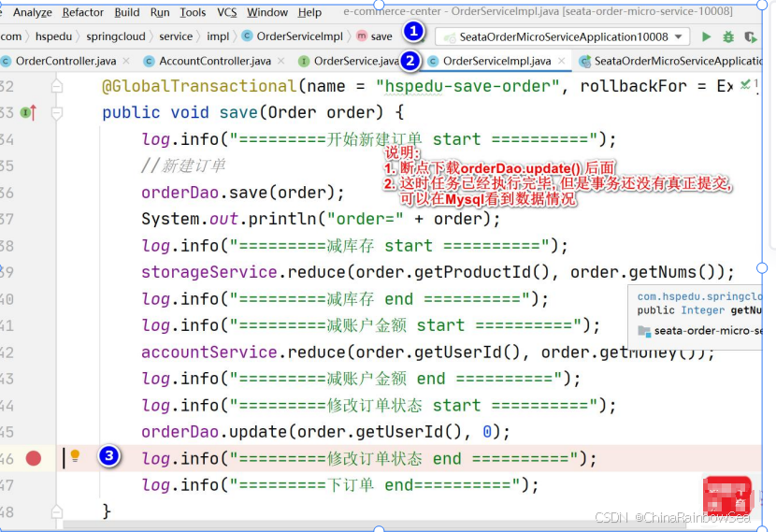Close the OrderServiceImpl.java tab
The width and height of the screenshot is (776, 532).
[x=561, y=61]
